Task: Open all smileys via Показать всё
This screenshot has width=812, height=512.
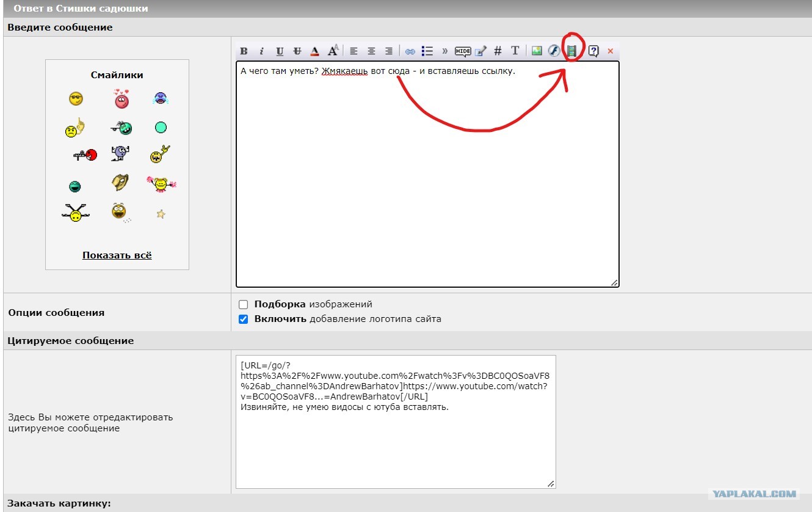Action: 117,255
